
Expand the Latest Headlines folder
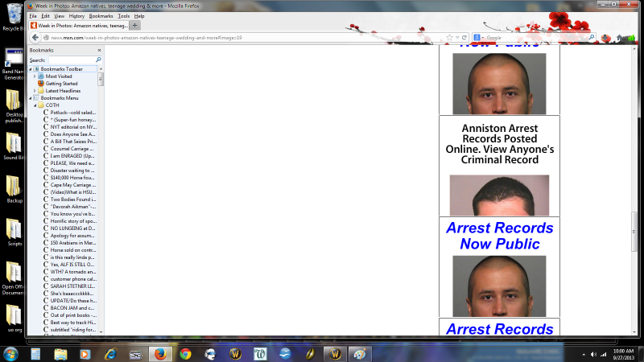[x=35, y=91]
